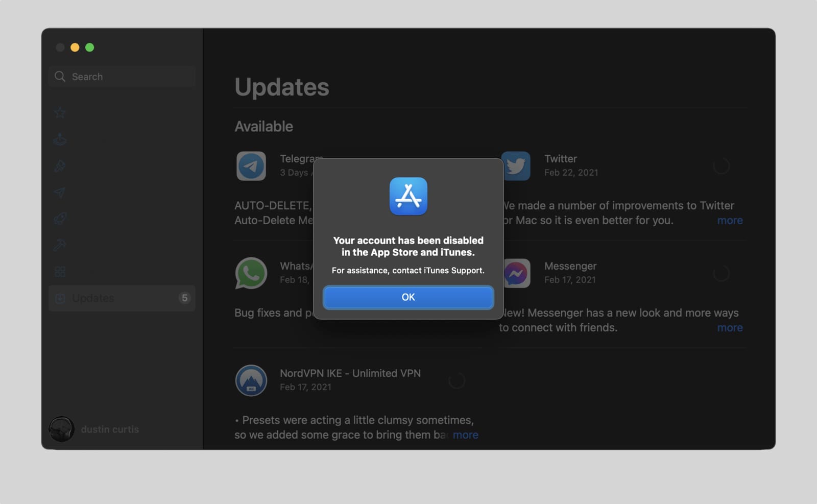
Task: Click the Messenger app icon
Action: [516, 273]
